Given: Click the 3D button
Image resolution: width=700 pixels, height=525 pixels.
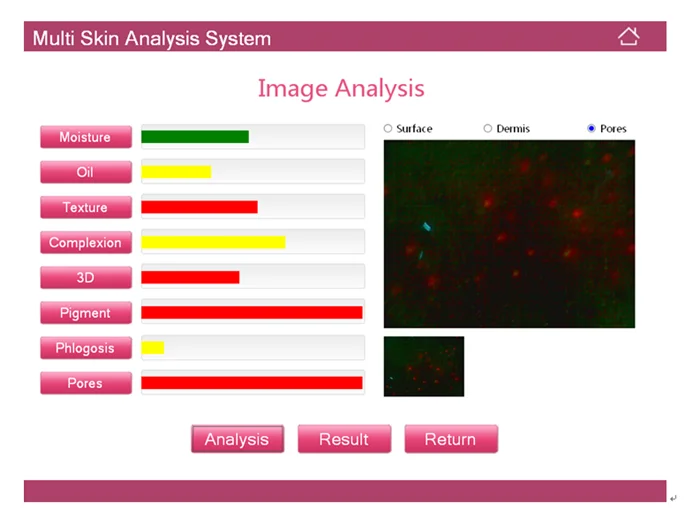Looking at the screenshot, I should 86,278.
